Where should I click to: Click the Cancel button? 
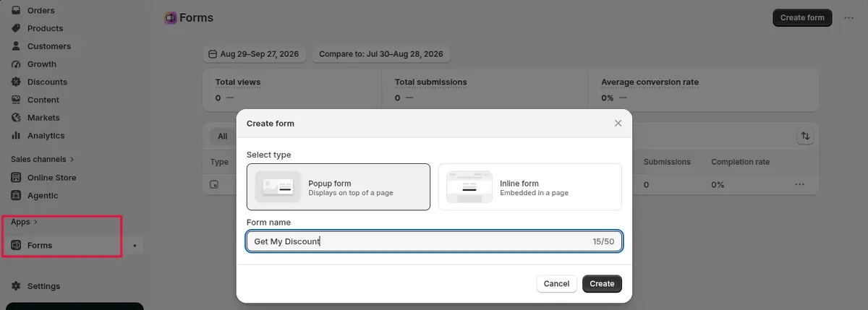click(556, 284)
